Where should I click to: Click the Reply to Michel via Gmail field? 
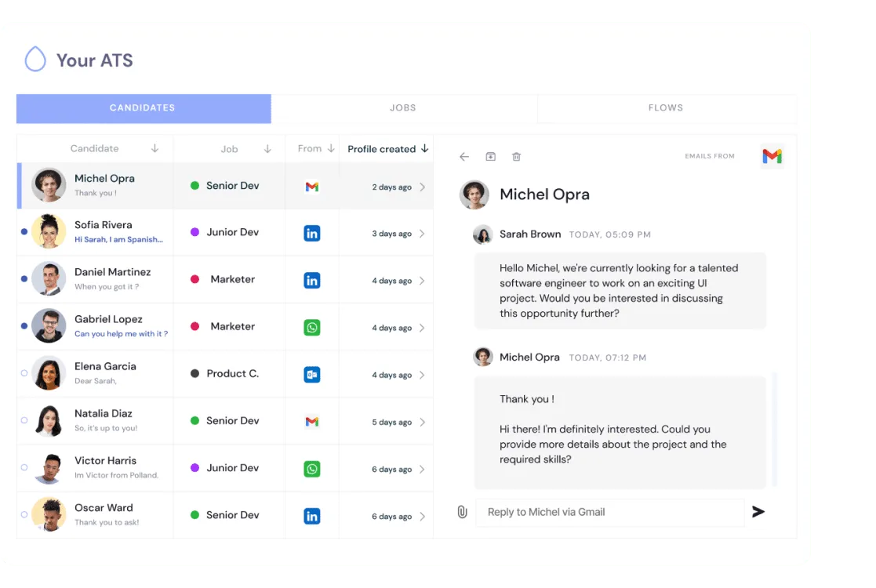[609, 512]
